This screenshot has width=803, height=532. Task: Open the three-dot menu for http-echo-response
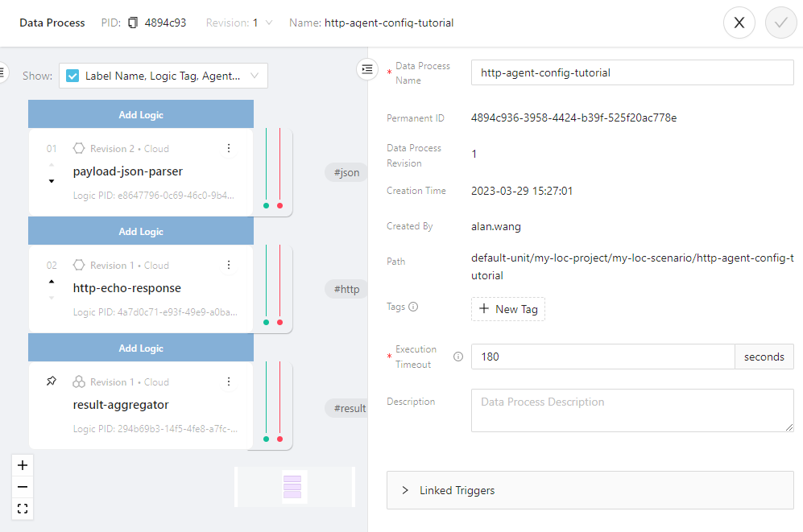[x=229, y=265]
